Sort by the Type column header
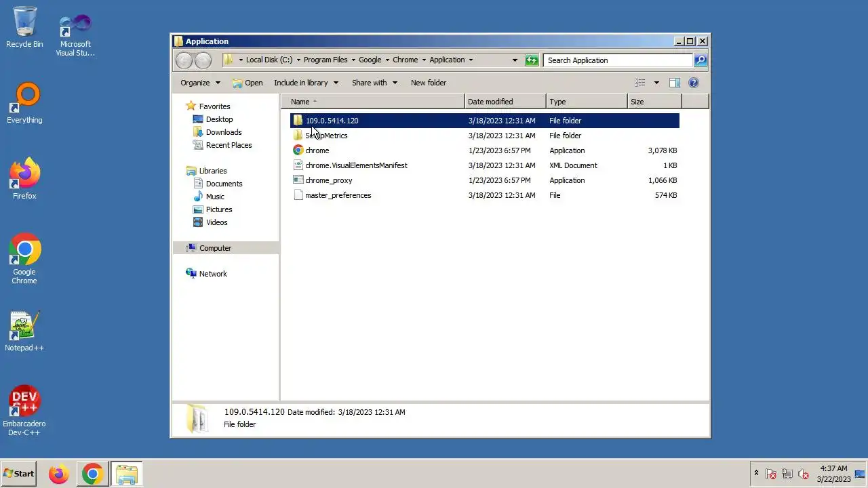Viewport: 868px width, 488px height. click(587, 102)
